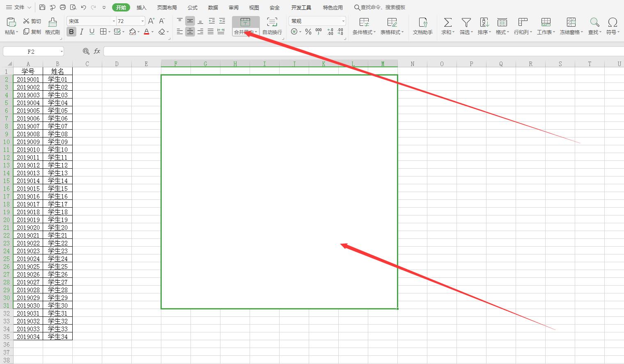
Task: Cut the selection with 剪切
Action: tap(32, 21)
